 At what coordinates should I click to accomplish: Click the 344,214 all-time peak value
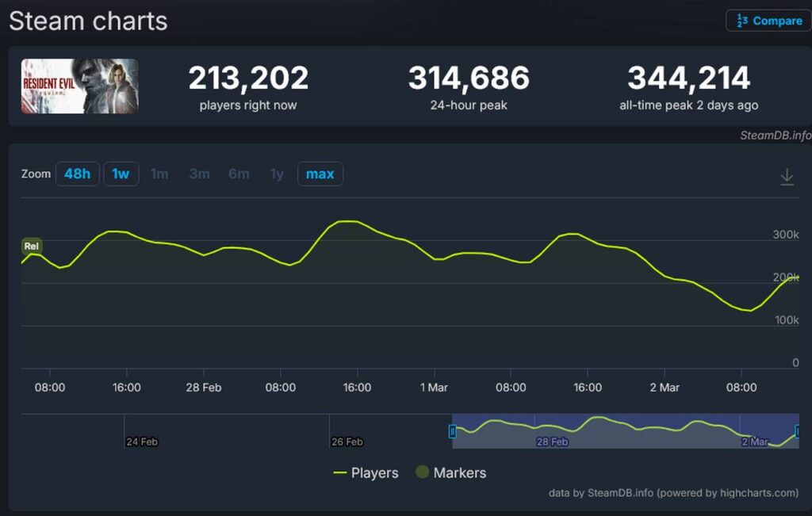pyautogui.click(x=688, y=78)
